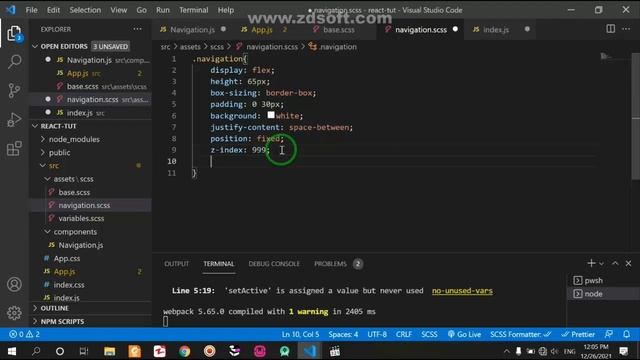Open Task View in taskbar
Screen dimensions: 640x360
click(84, 351)
